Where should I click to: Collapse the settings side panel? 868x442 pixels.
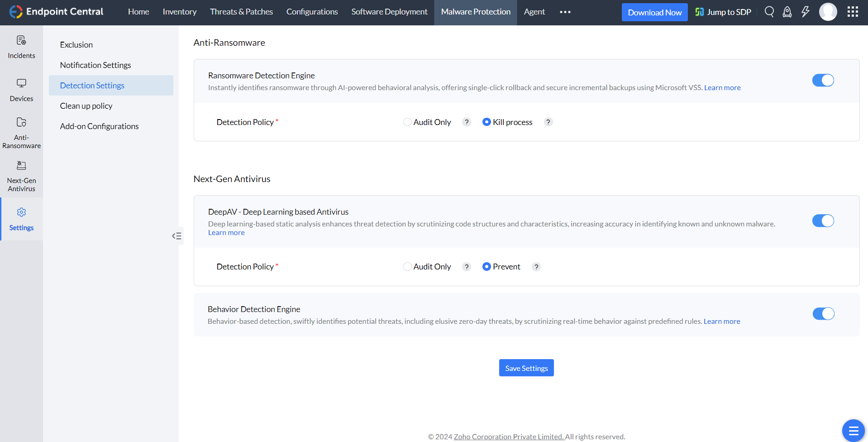point(176,236)
